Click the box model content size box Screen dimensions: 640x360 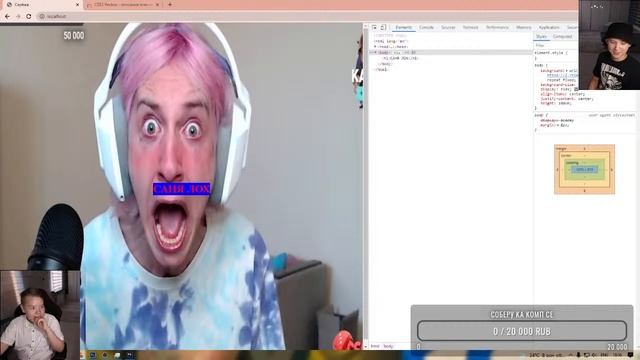pos(585,169)
